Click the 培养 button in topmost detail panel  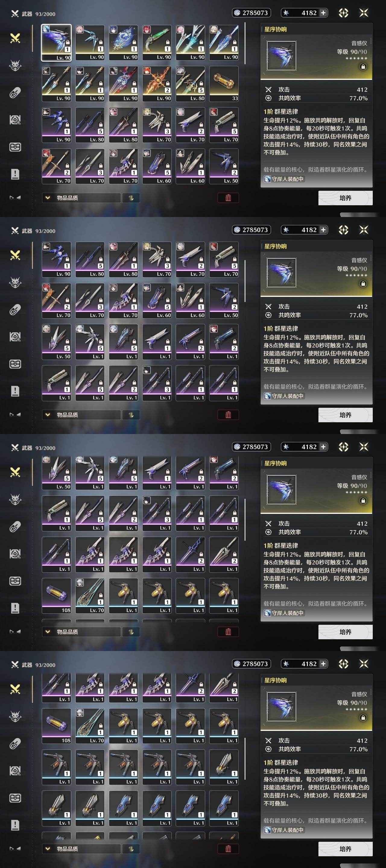click(345, 198)
